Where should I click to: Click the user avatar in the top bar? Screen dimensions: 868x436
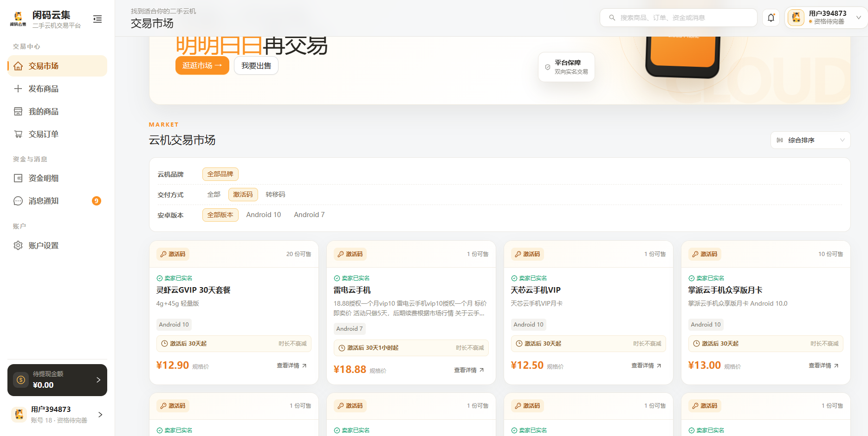796,18
